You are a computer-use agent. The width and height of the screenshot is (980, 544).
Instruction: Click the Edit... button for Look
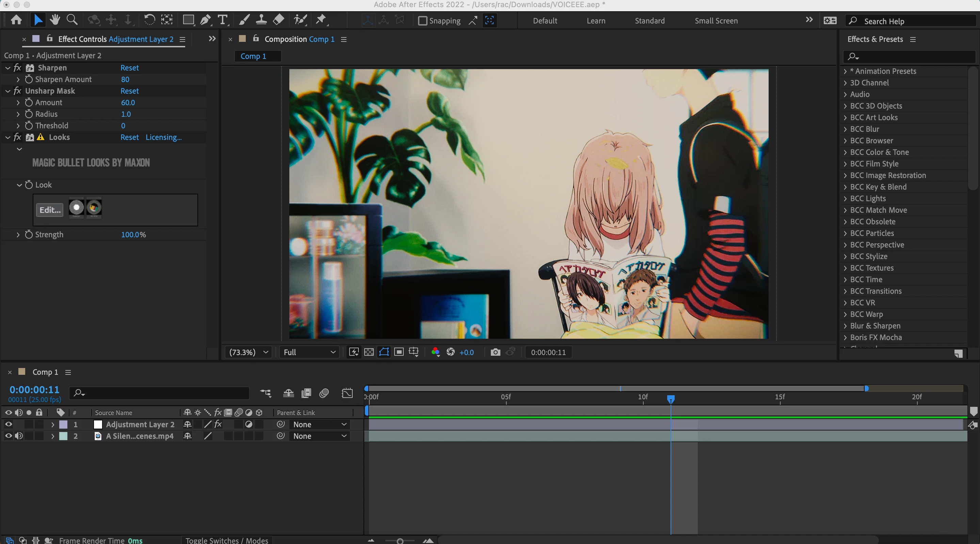click(x=50, y=210)
